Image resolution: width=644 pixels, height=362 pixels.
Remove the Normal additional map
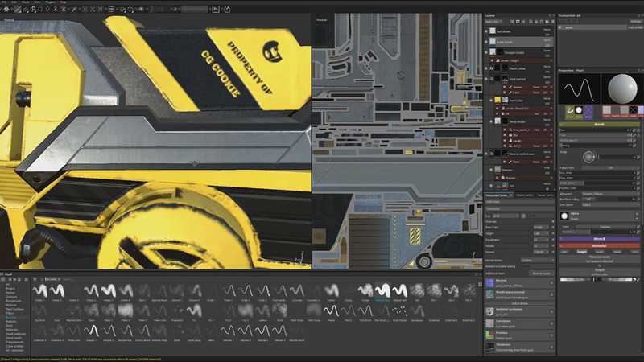click(x=551, y=283)
